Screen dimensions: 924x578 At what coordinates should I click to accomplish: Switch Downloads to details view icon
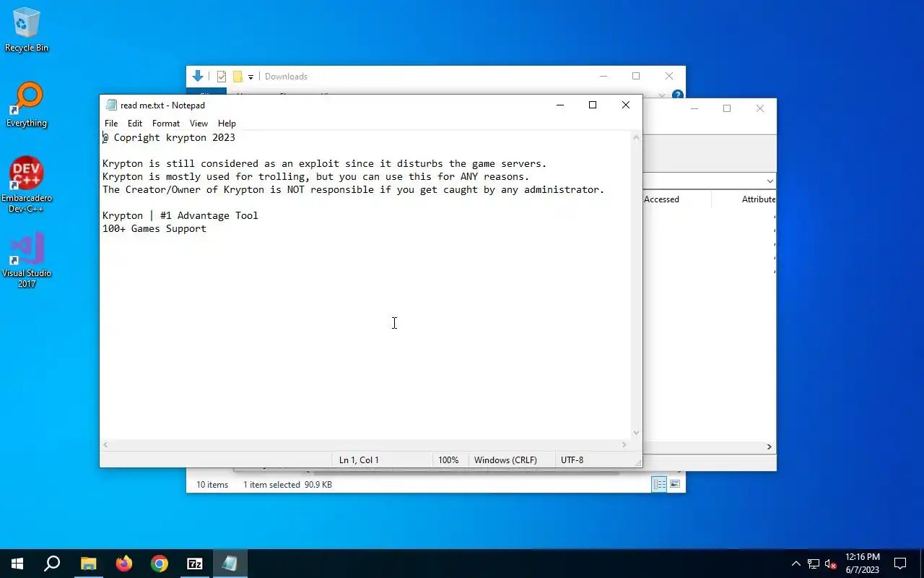point(659,485)
